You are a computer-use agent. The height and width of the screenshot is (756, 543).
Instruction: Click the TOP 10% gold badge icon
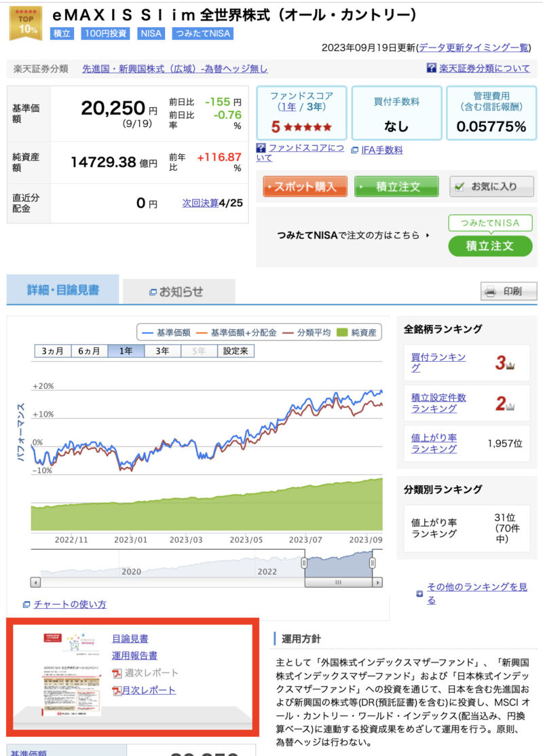tap(26, 22)
